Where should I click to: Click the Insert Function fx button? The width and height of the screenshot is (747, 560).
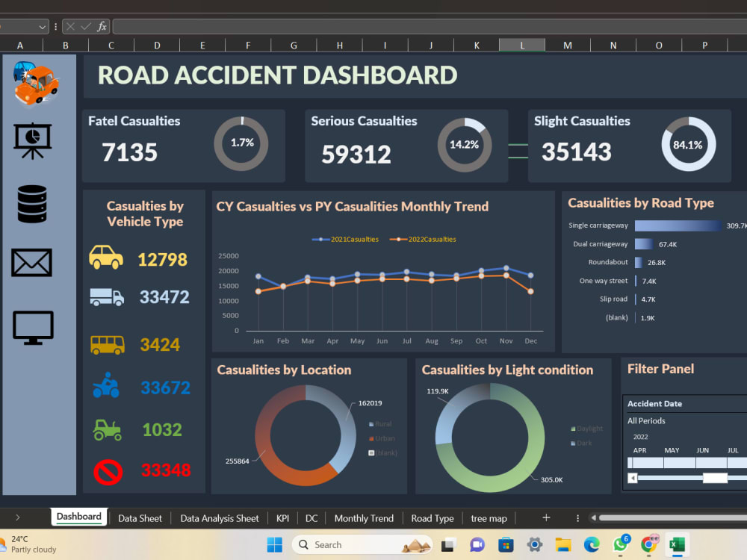click(x=102, y=26)
